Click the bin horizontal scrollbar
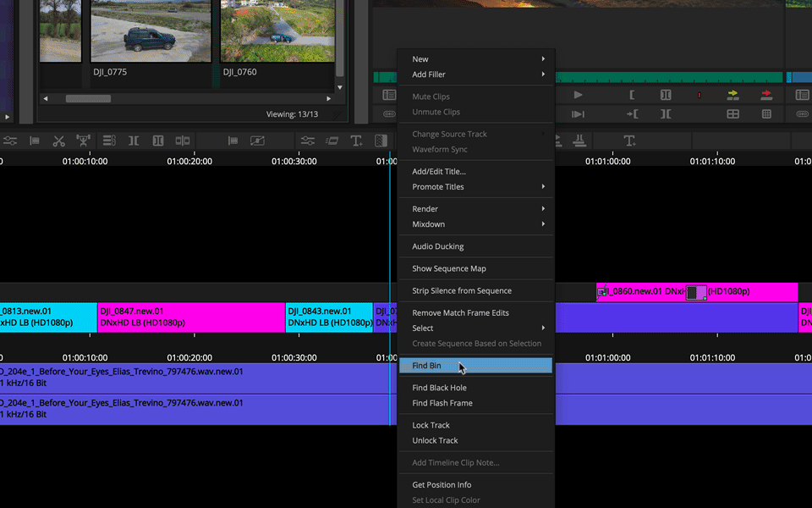Screen dimensions: 812x508 tap(87, 98)
